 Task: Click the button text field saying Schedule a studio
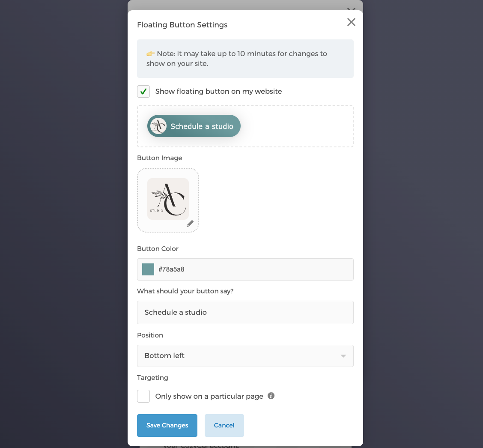245,312
